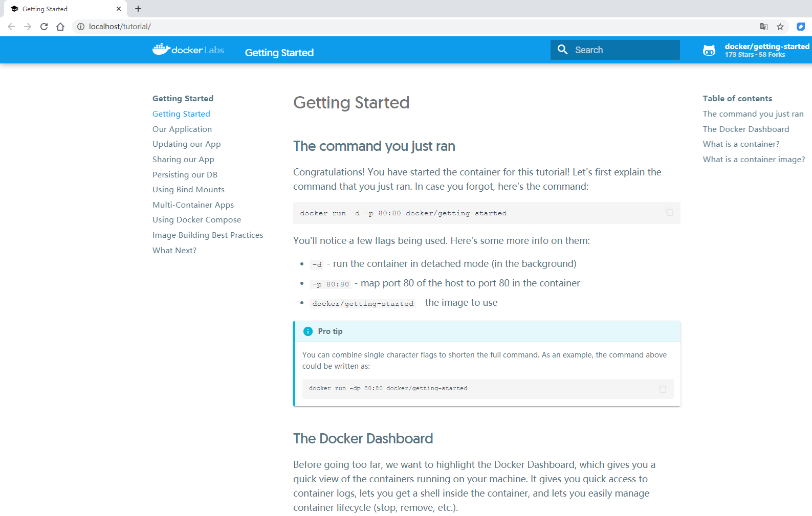812x516 pixels.
Task: Click the browser home button
Action: (x=60, y=27)
